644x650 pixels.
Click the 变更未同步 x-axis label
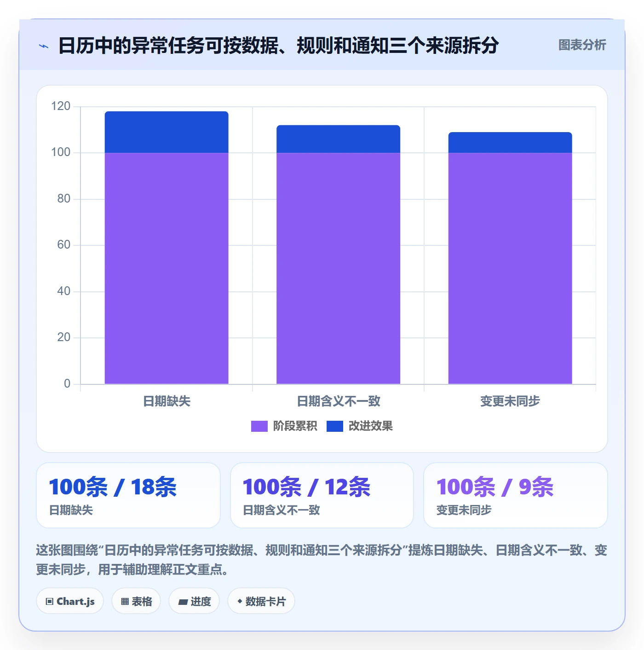(510, 401)
